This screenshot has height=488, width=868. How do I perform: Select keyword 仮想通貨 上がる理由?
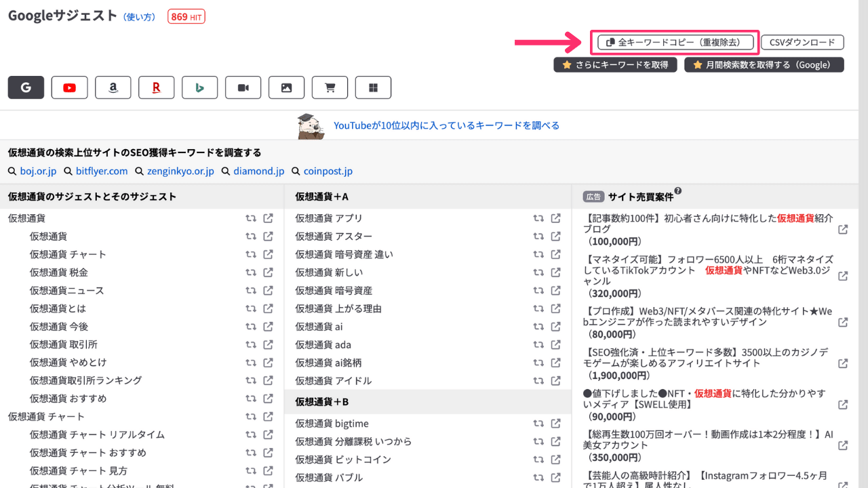338,308
